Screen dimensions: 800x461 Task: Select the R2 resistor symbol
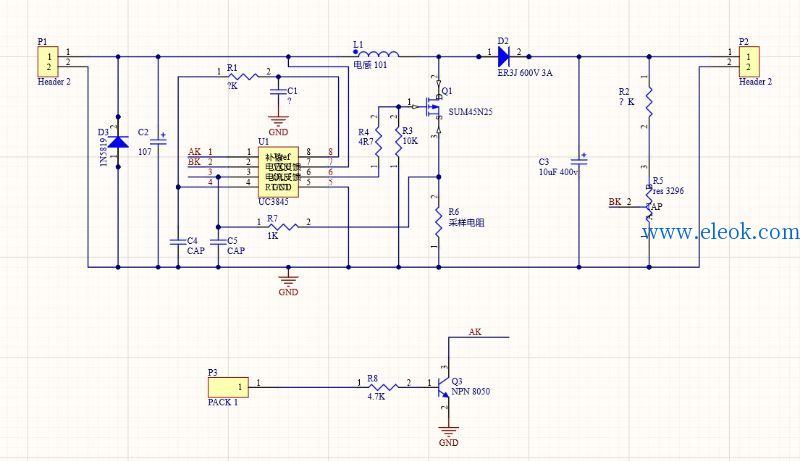649,101
